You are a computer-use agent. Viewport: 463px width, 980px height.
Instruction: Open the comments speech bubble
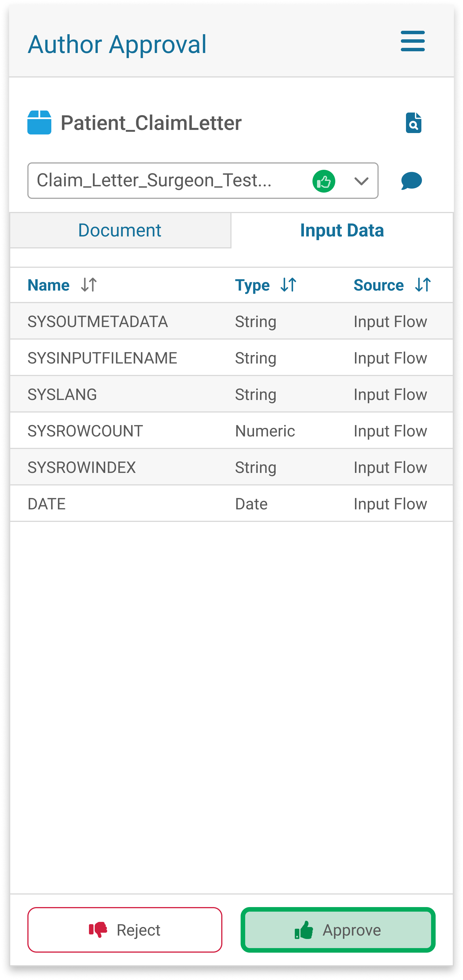point(411,181)
